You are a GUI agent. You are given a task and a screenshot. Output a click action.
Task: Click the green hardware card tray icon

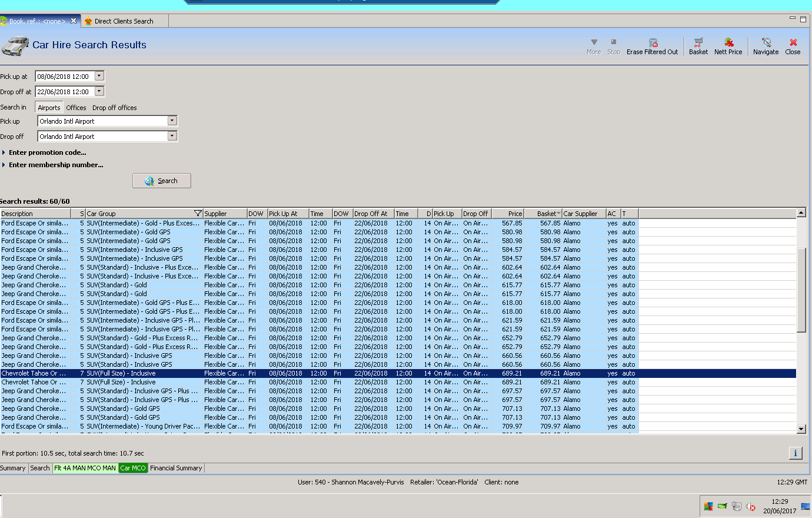pos(722,506)
